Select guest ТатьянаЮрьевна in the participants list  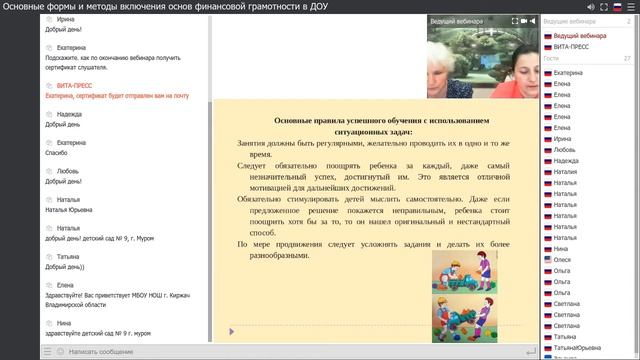(577, 348)
